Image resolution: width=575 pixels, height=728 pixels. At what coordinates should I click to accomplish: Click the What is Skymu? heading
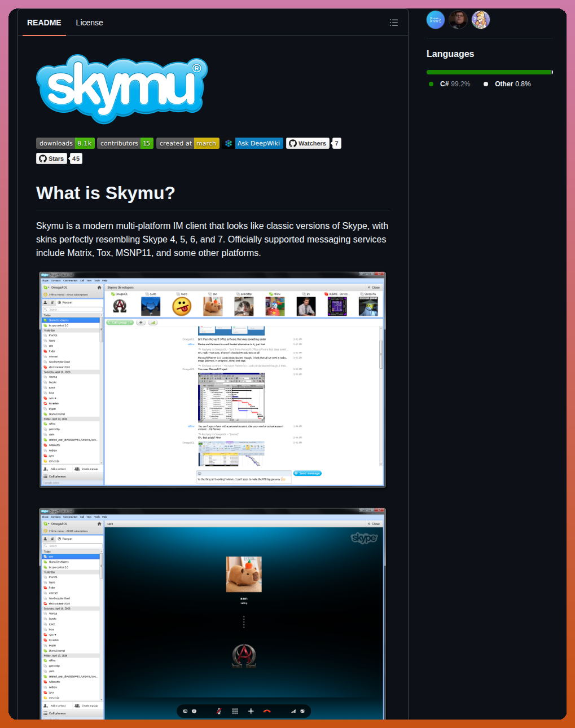click(x=106, y=193)
